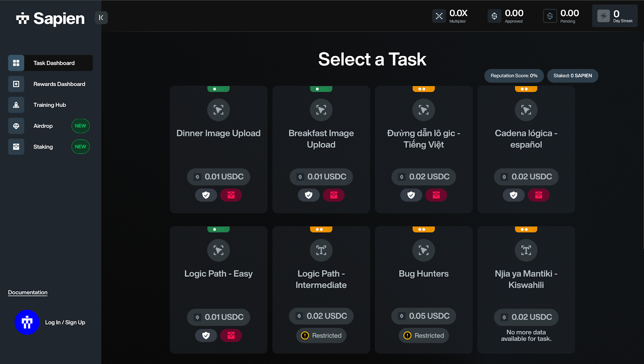The width and height of the screenshot is (644, 364).
Task: Click the Day Streak counter icon
Action: click(603, 16)
